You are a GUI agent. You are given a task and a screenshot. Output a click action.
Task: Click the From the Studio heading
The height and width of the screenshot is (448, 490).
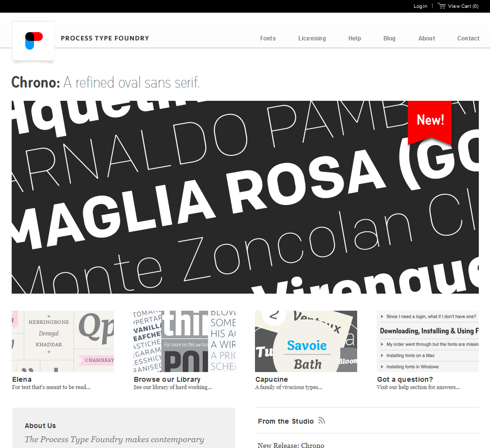point(286,421)
